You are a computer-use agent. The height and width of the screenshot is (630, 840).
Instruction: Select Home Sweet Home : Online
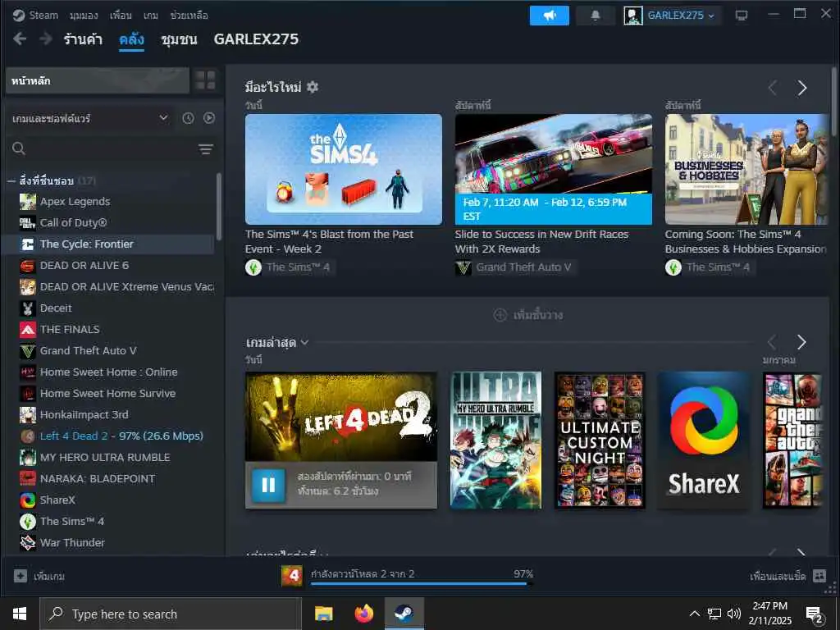coord(109,372)
